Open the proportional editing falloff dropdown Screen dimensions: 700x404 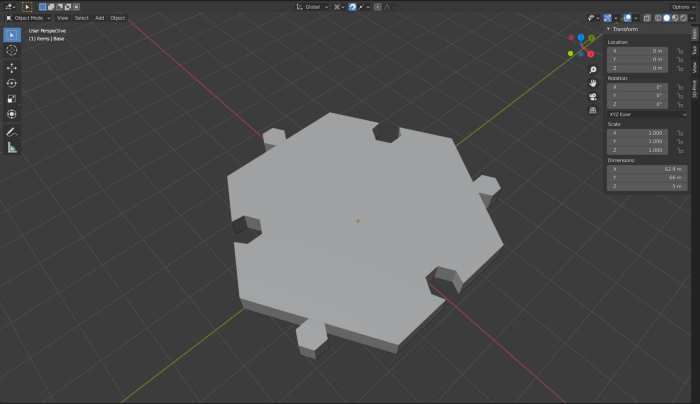(x=389, y=7)
